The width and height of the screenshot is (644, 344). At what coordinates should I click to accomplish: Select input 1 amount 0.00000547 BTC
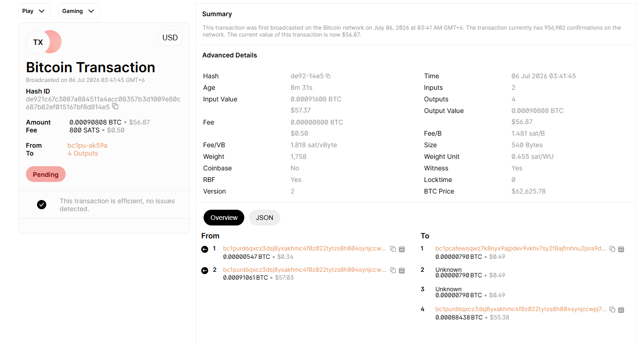tap(247, 257)
